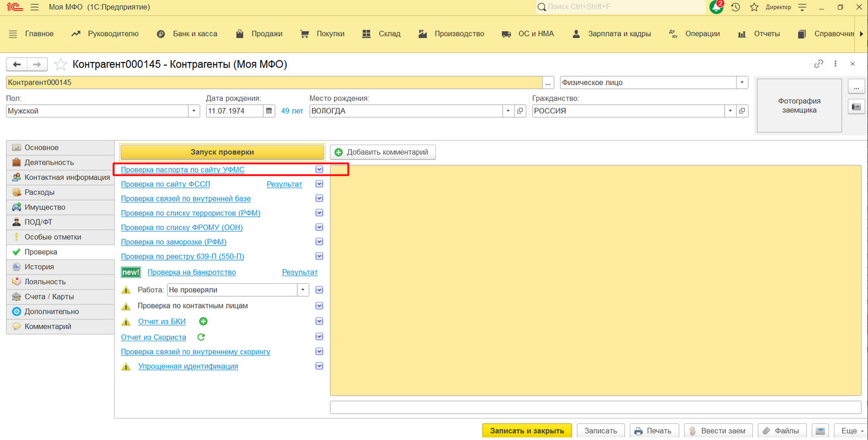
Task: Click the webcam capture icon beside photo
Action: coord(856,106)
